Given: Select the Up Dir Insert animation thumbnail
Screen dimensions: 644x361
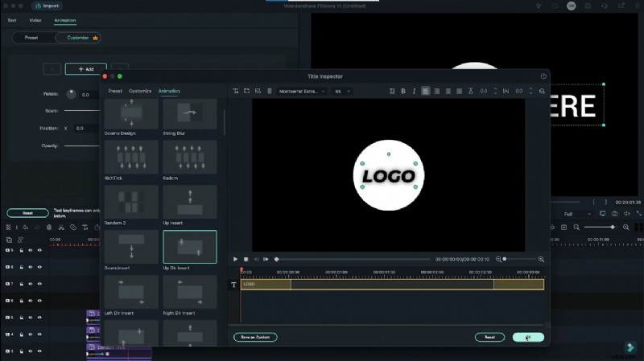Looking at the screenshot, I should pyautogui.click(x=190, y=247).
